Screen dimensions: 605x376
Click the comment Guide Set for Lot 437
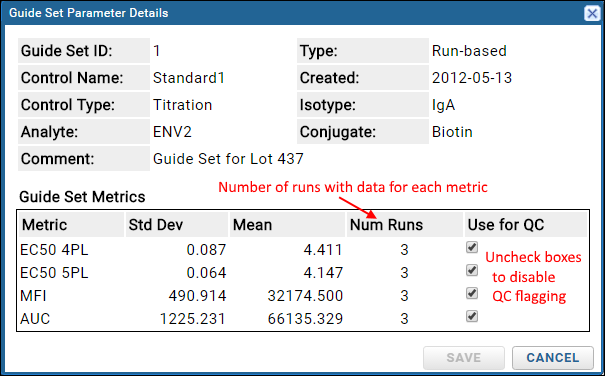(x=228, y=159)
